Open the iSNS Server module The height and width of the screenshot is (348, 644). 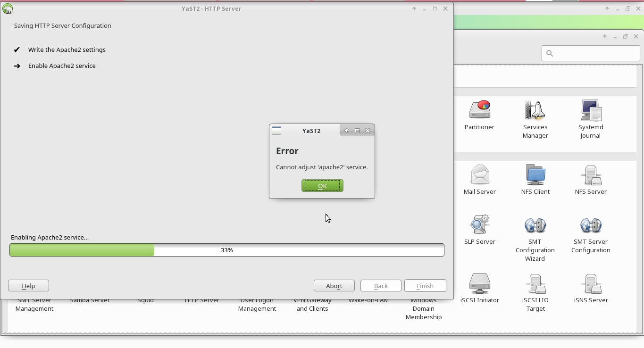click(591, 289)
